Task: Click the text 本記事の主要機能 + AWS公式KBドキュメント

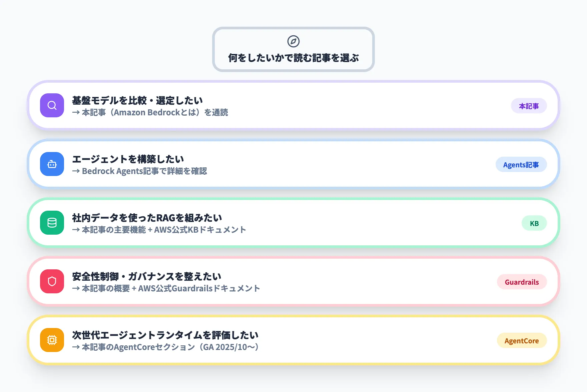Action: pyautogui.click(x=164, y=230)
